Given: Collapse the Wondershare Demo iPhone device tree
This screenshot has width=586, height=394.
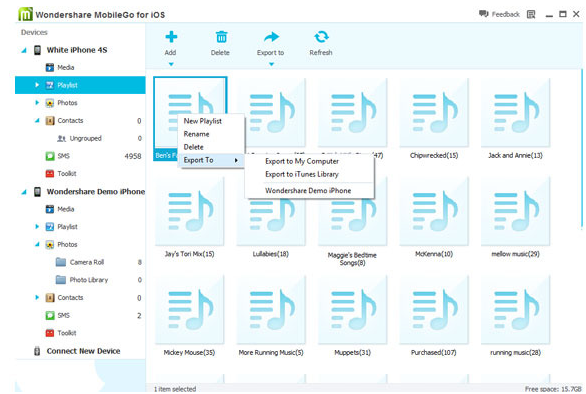Looking at the screenshot, I should 24,192.
